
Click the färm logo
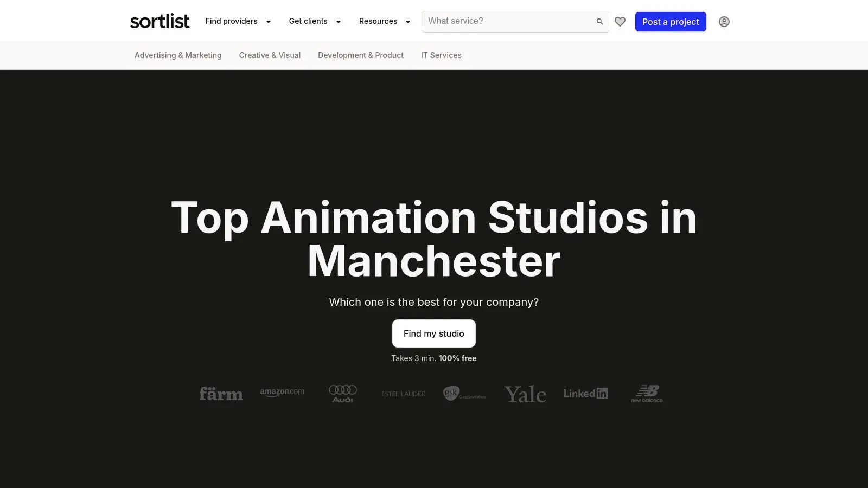tap(221, 394)
